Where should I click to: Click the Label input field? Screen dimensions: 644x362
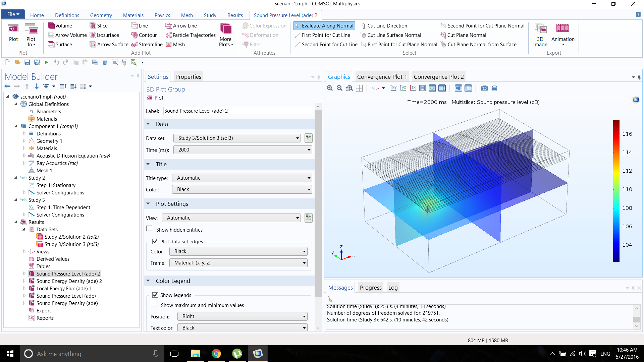point(237,111)
